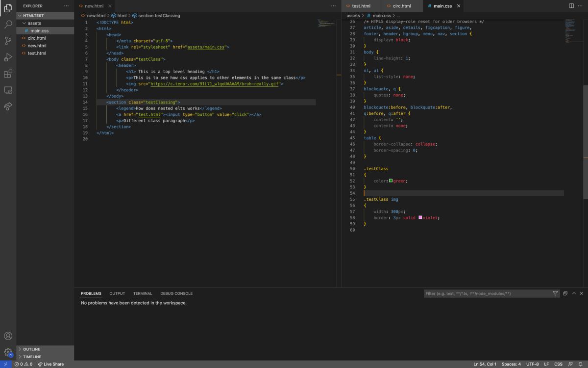Change end of line sequence LF
Image resolution: width=588 pixels, height=368 pixels.
(546, 364)
